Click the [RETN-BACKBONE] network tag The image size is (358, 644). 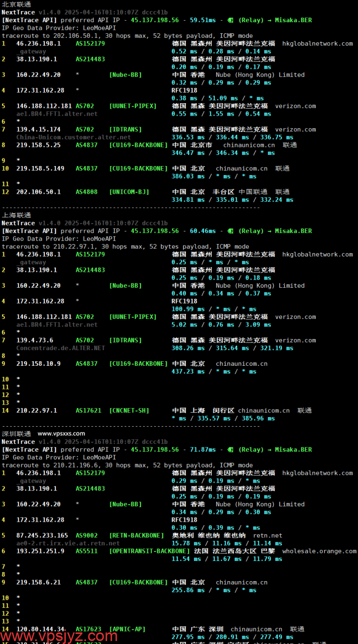pos(136,535)
